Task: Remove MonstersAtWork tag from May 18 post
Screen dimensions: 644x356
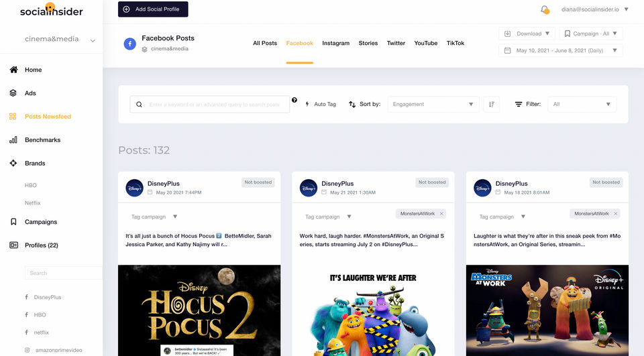Action: click(616, 213)
